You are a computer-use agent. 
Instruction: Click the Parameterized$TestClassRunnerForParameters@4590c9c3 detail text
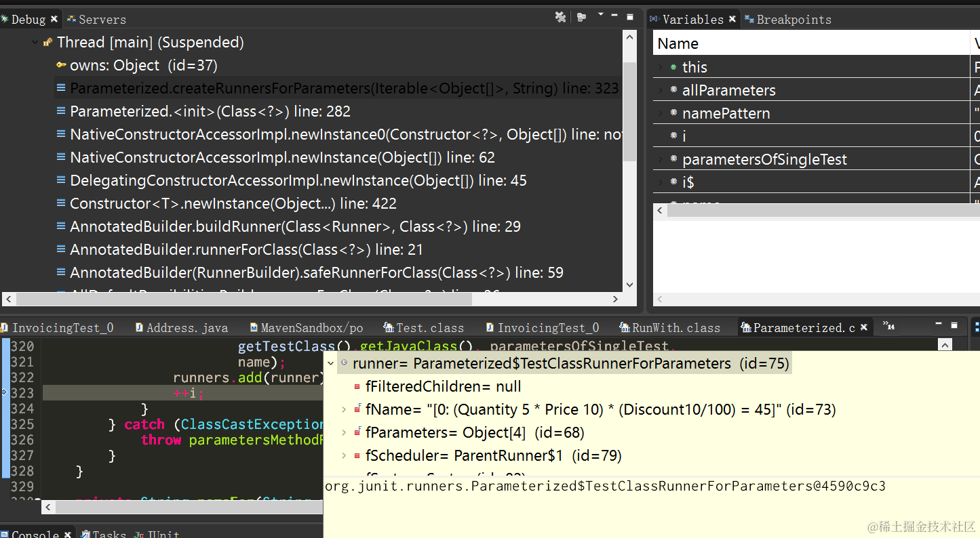pos(605,486)
